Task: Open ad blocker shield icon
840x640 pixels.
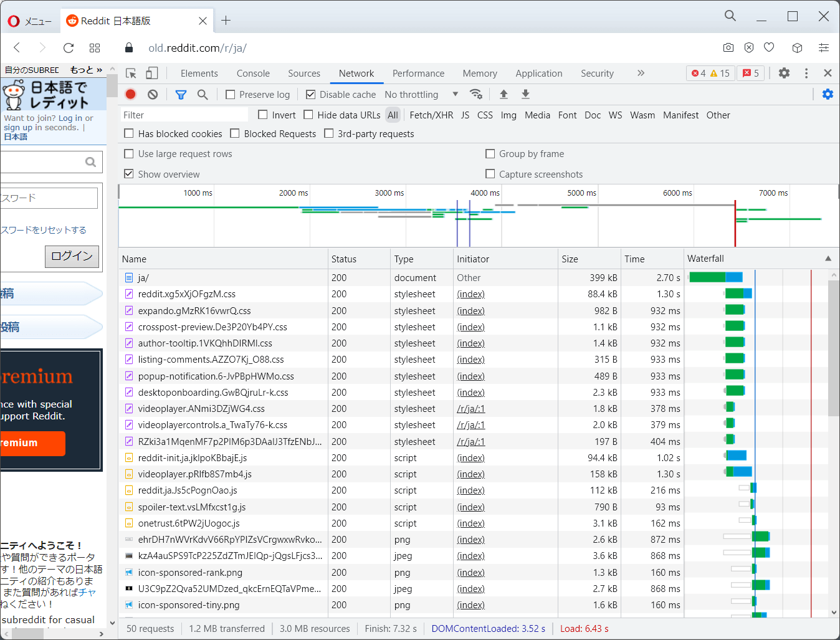Action: (749, 47)
